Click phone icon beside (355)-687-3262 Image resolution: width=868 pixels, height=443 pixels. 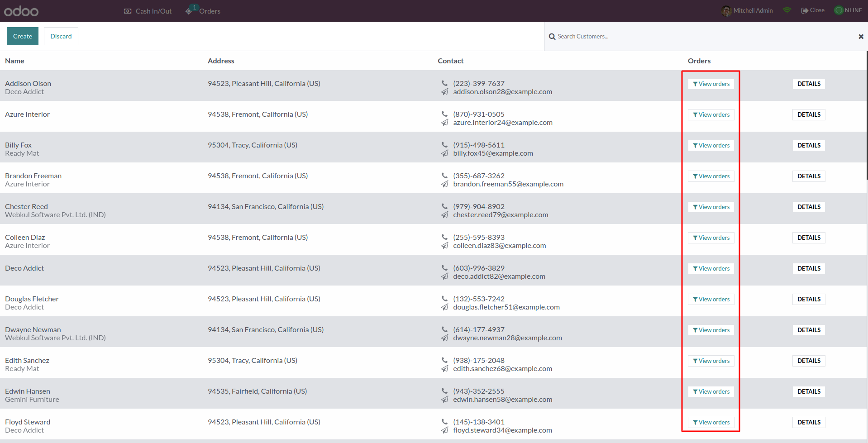click(444, 176)
